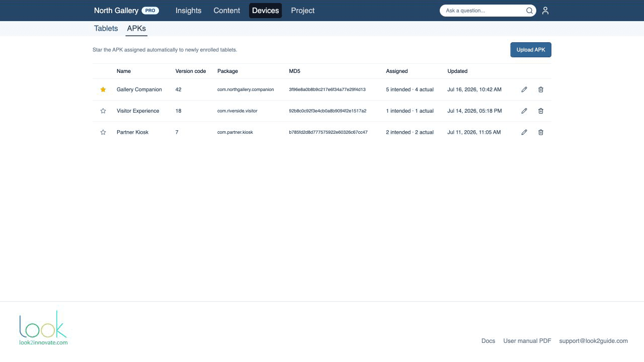Viewport: 644px width, 362px height.
Task: Click version code 18
Action: (x=178, y=111)
